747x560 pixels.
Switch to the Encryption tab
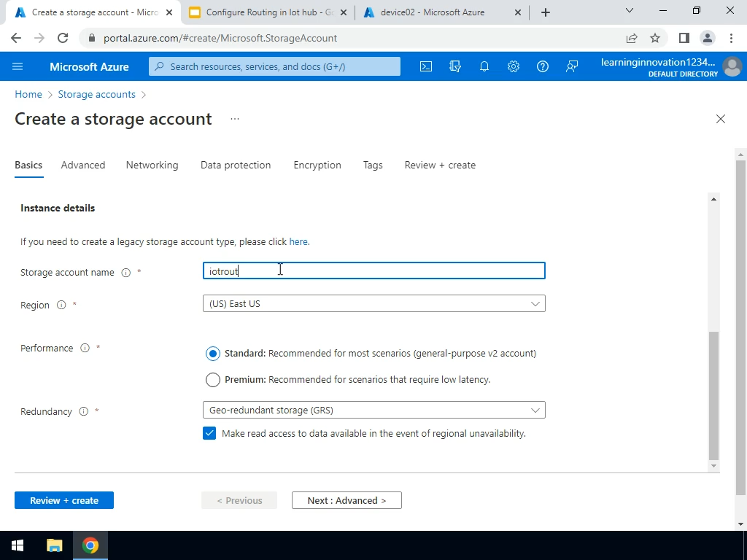(317, 166)
